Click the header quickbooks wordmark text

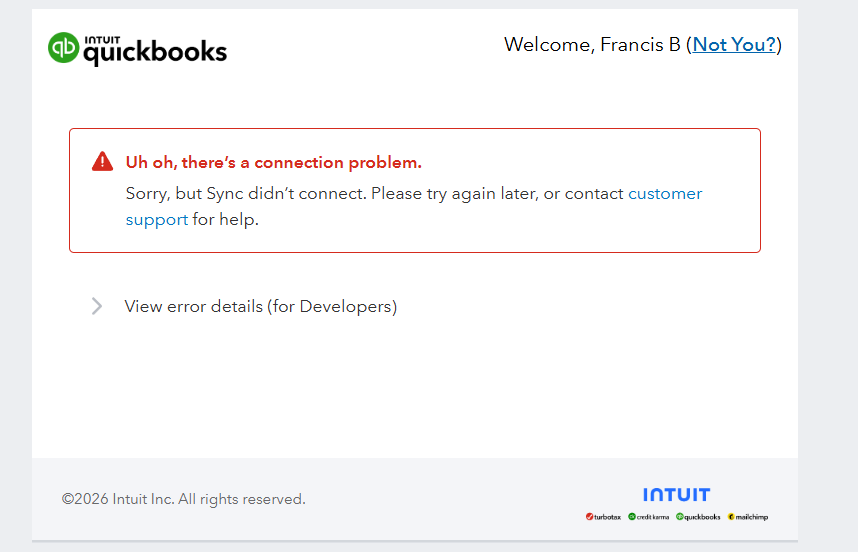click(x=155, y=51)
